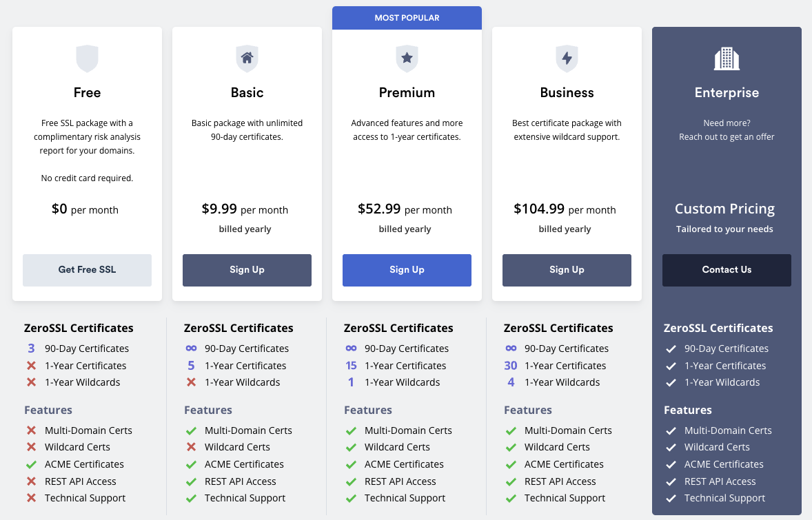Click the white check beside Enterprise REST API Access

pyautogui.click(x=671, y=481)
